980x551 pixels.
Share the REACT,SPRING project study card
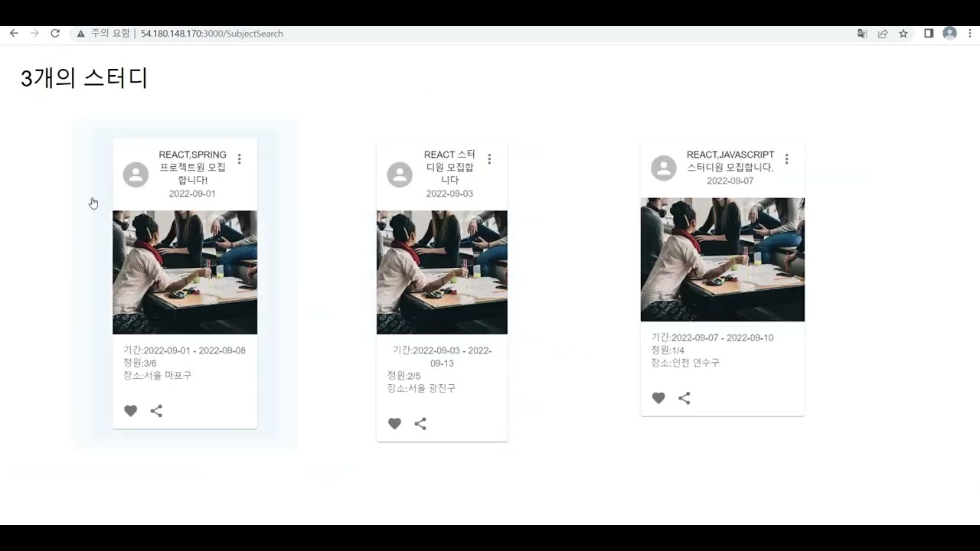156,411
